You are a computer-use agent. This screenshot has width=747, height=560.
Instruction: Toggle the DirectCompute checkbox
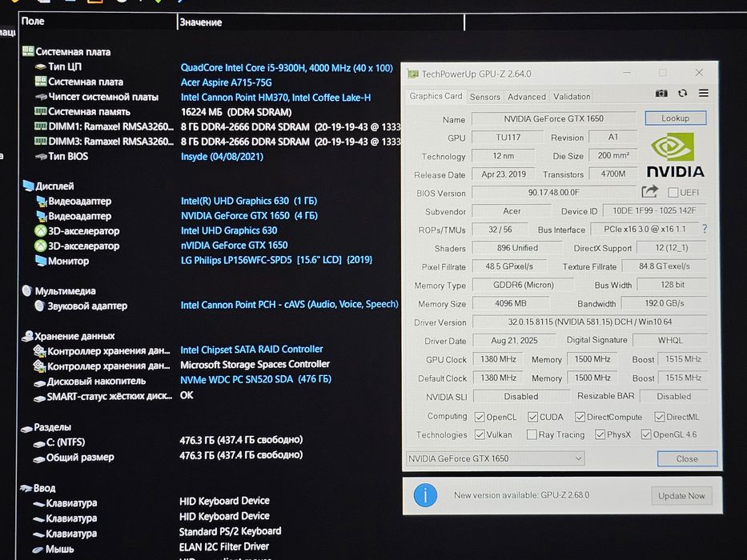click(580, 417)
